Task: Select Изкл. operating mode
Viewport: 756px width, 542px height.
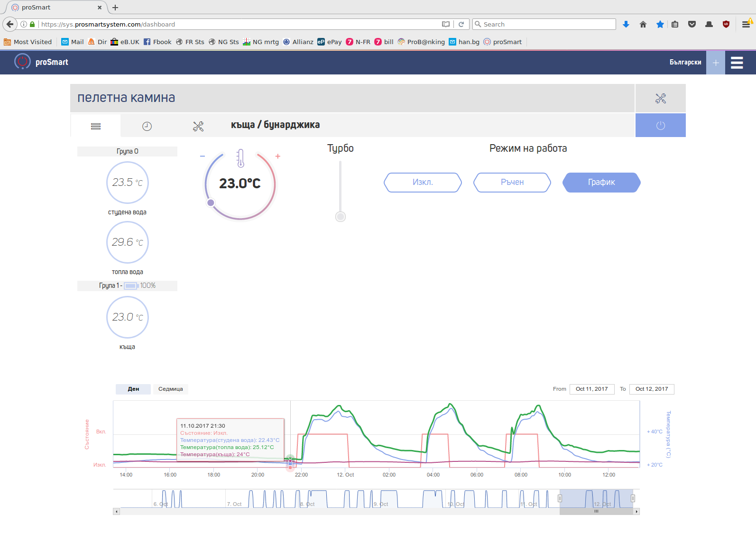Action: click(423, 183)
